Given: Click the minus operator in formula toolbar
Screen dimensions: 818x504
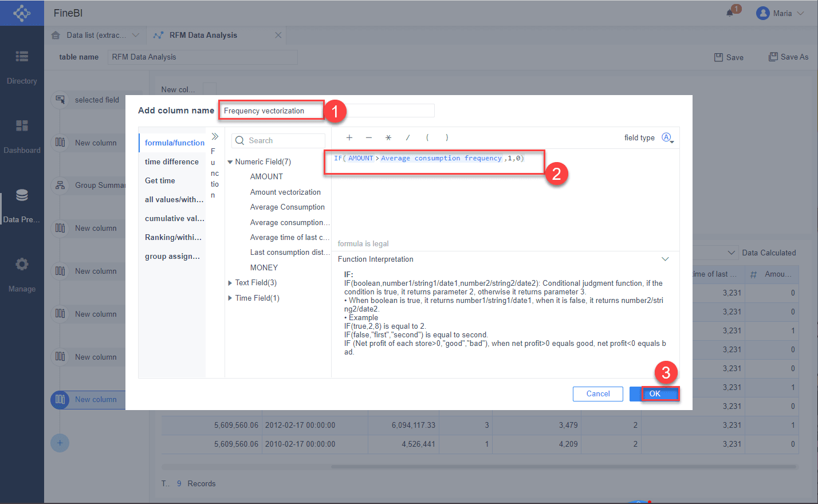Looking at the screenshot, I should [x=369, y=137].
